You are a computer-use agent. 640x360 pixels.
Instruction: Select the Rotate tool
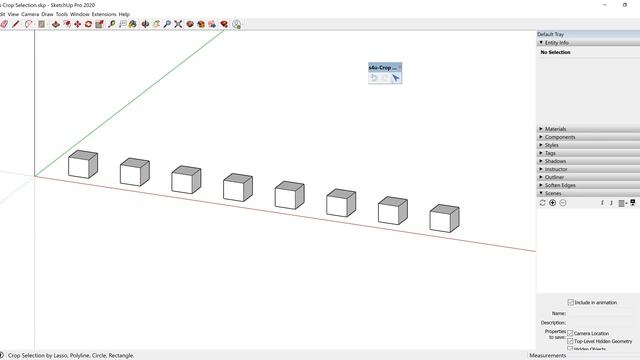88,24
